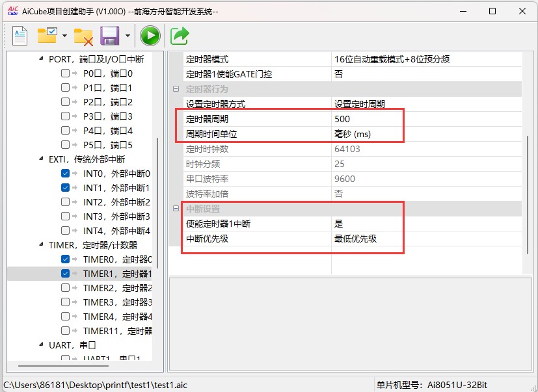Check the INT4，外部中断4 checkbox
The width and height of the screenshot is (538, 392).
65,231
